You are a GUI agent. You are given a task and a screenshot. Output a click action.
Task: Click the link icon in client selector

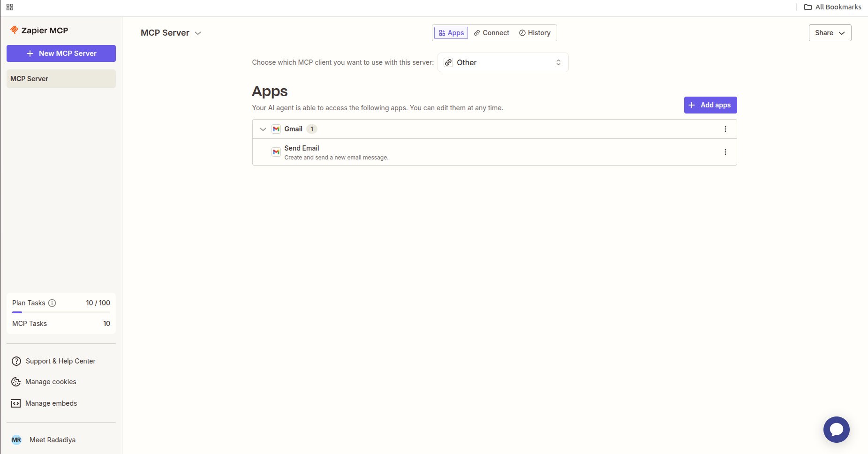[x=448, y=62]
